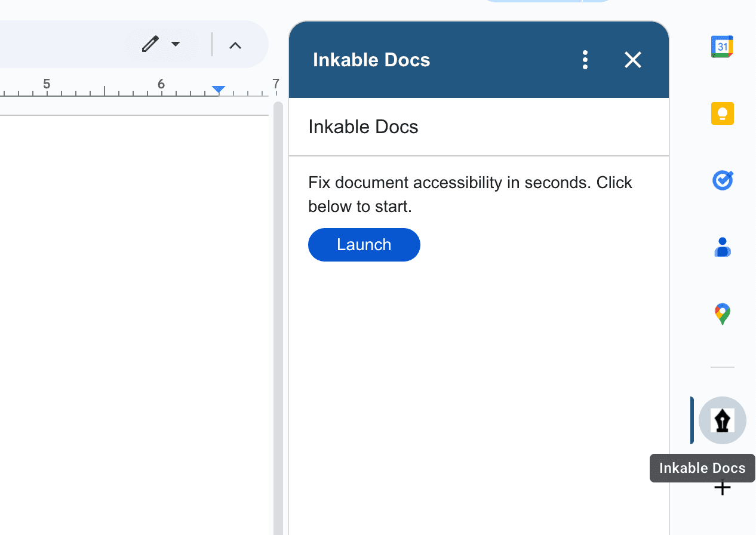The height and width of the screenshot is (535, 756).
Task: Open Google Calendar from the side panel
Action: (x=722, y=46)
